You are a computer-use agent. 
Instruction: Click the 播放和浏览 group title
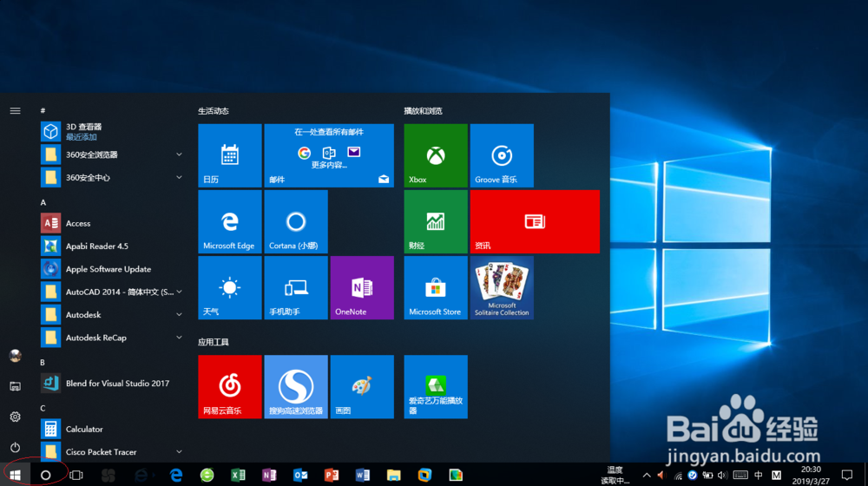pyautogui.click(x=423, y=111)
